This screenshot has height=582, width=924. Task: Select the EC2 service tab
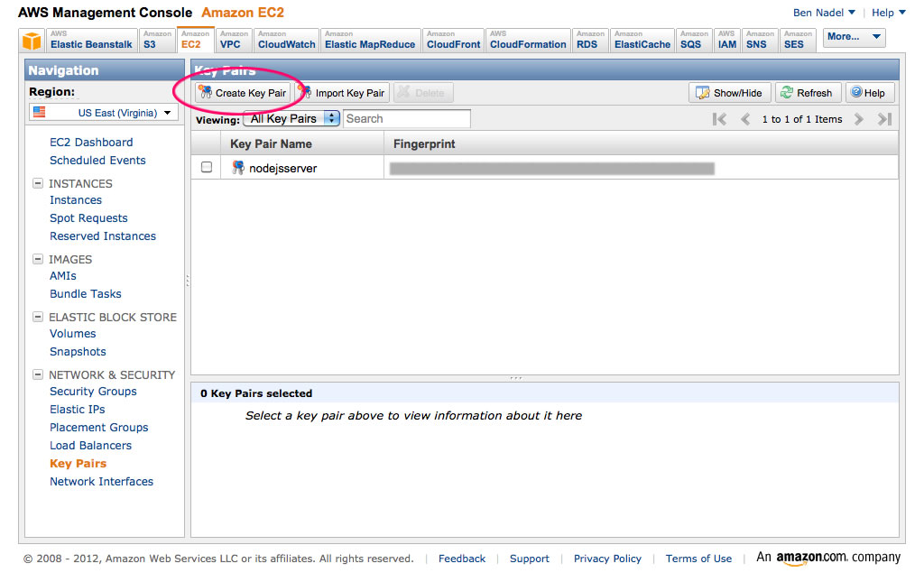(195, 41)
